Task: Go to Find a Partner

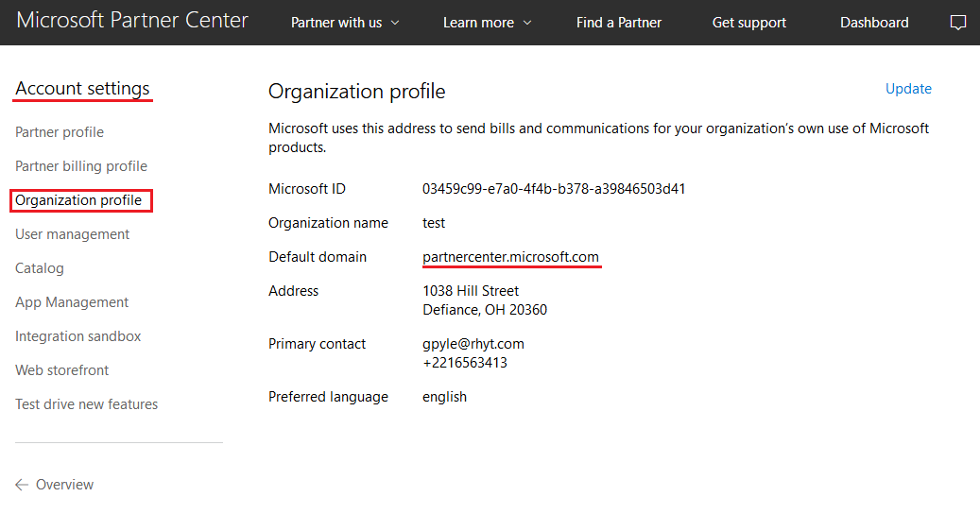Action: pyautogui.click(x=619, y=23)
